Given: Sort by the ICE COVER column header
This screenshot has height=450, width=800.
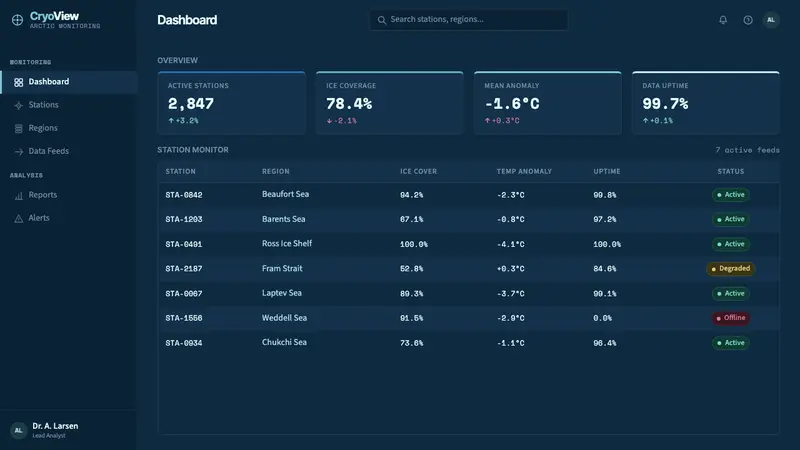Looking at the screenshot, I should [x=418, y=171].
